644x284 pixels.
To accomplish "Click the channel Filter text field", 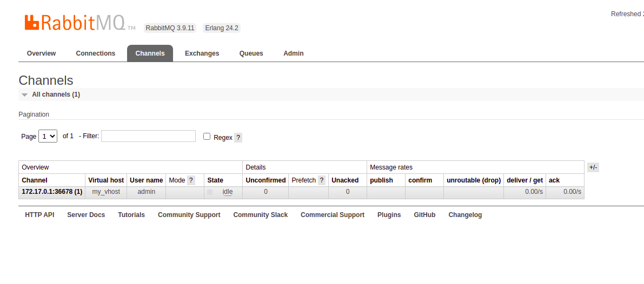I will tap(148, 136).
